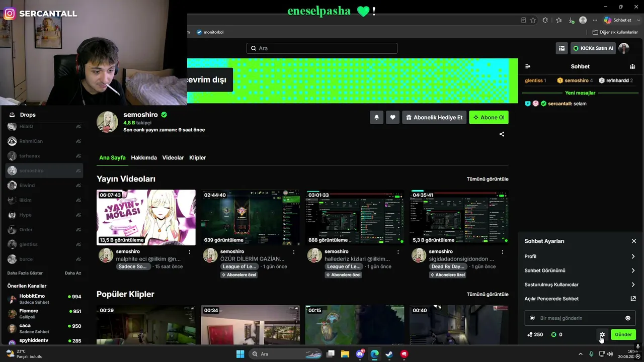Switch to Microsoft Edge on the taskbar
644x362 pixels.
[375, 354]
